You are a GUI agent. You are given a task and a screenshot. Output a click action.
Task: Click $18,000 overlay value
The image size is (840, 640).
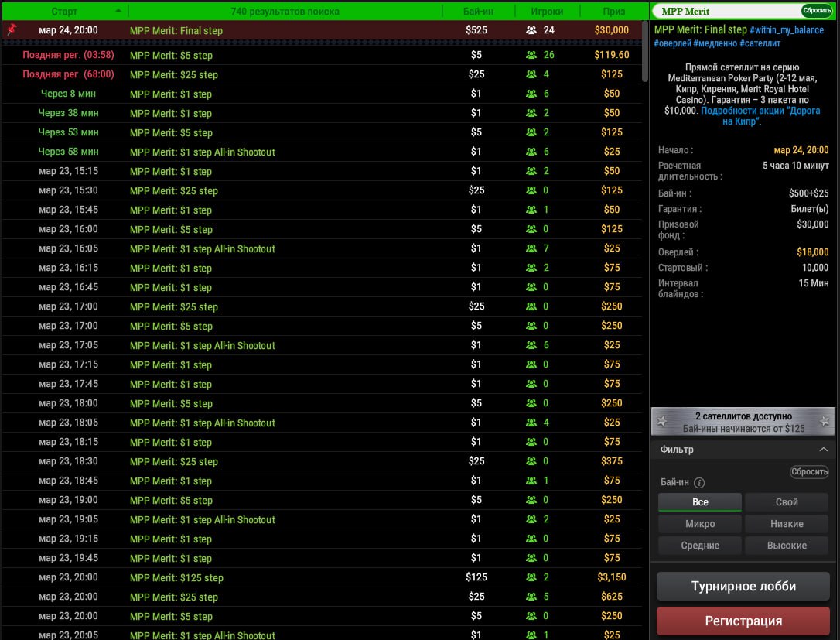pyautogui.click(x=812, y=252)
